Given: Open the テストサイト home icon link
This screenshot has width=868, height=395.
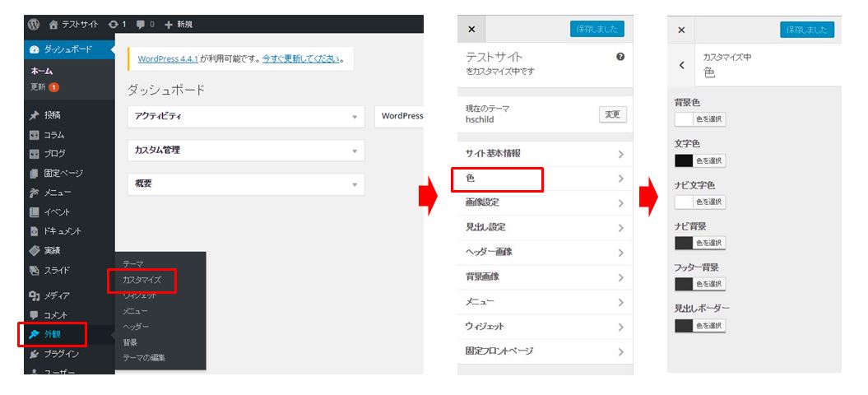Looking at the screenshot, I should click(73, 25).
